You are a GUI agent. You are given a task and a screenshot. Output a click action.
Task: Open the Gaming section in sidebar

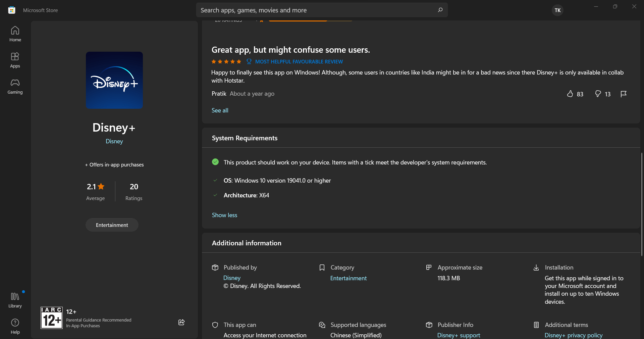coord(15,86)
